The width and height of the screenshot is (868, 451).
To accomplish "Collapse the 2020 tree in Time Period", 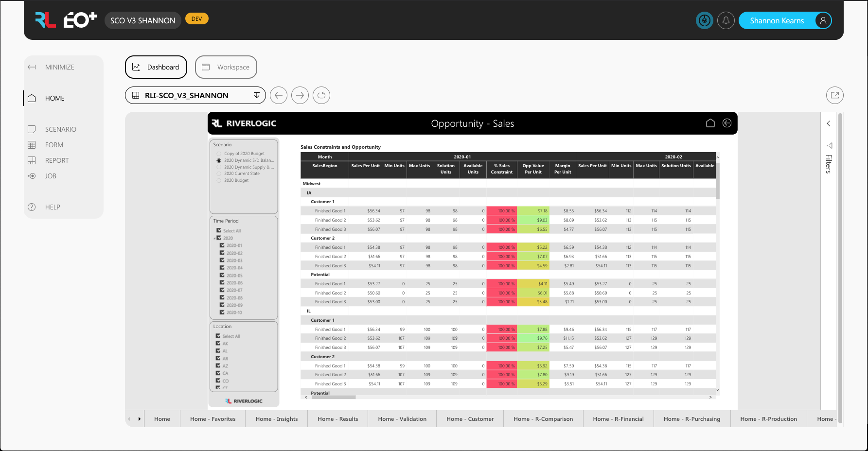I will [214, 238].
